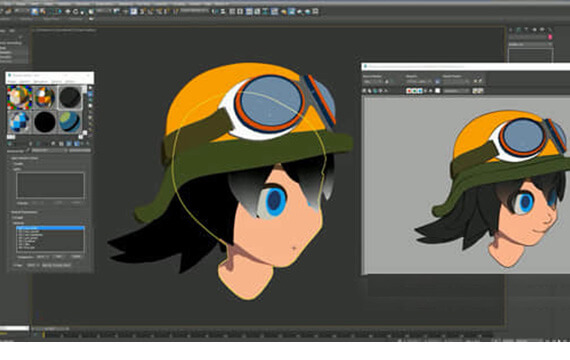Toggle the Scene Explorer toolbar icon
Viewport: 570px width, 360px height.
coord(232,11)
